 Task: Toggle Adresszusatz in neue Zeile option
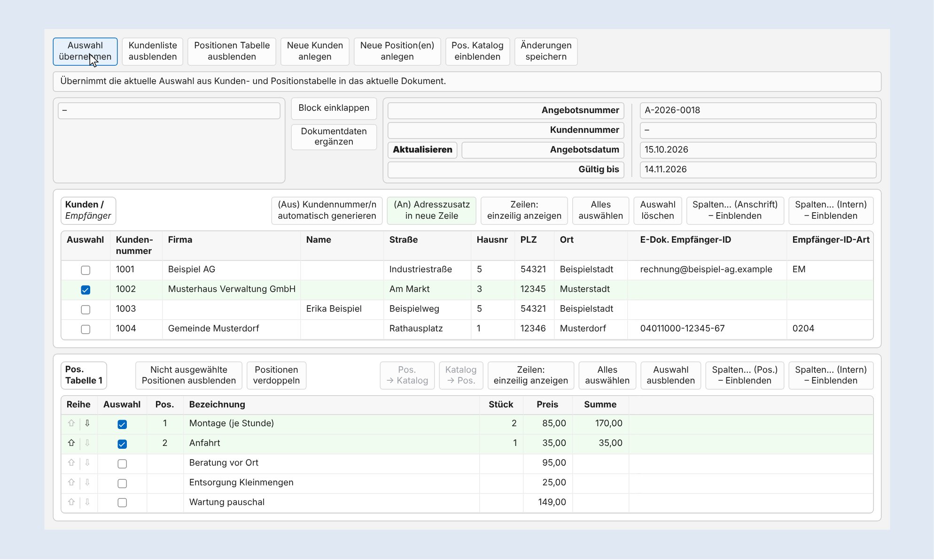tap(432, 210)
